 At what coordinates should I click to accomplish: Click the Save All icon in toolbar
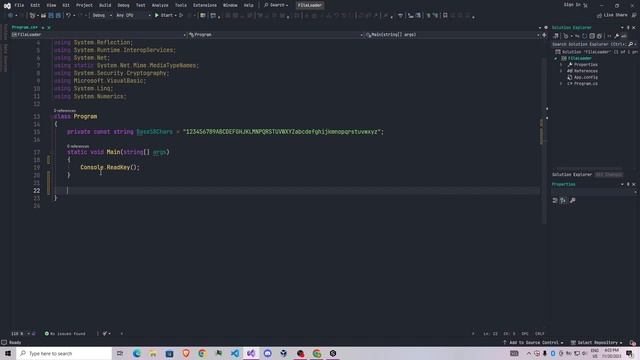(x=58, y=16)
